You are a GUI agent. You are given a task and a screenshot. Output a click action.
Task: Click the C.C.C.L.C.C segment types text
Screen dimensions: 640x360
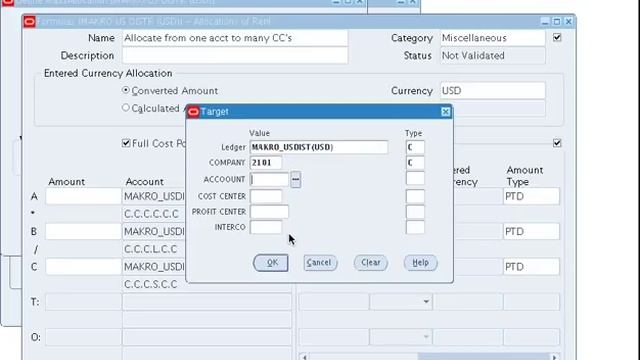click(x=151, y=249)
